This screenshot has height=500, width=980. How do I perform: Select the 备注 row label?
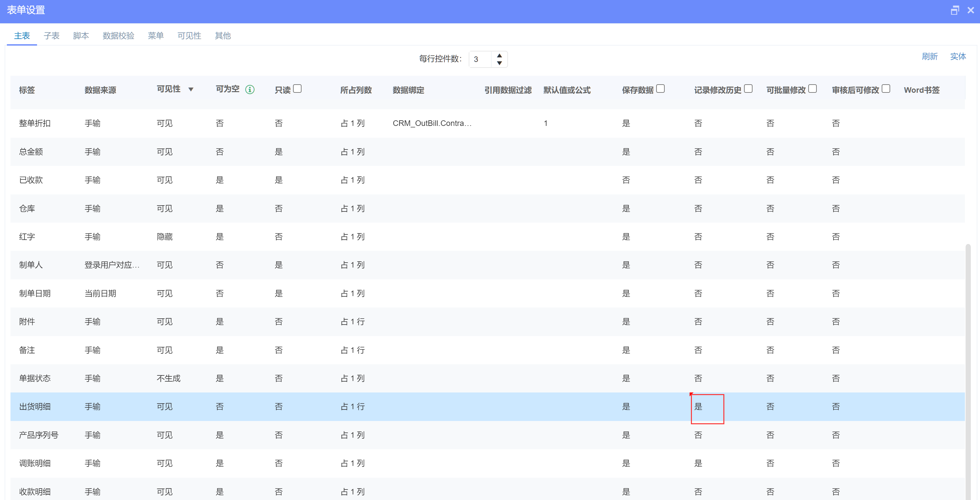27,350
